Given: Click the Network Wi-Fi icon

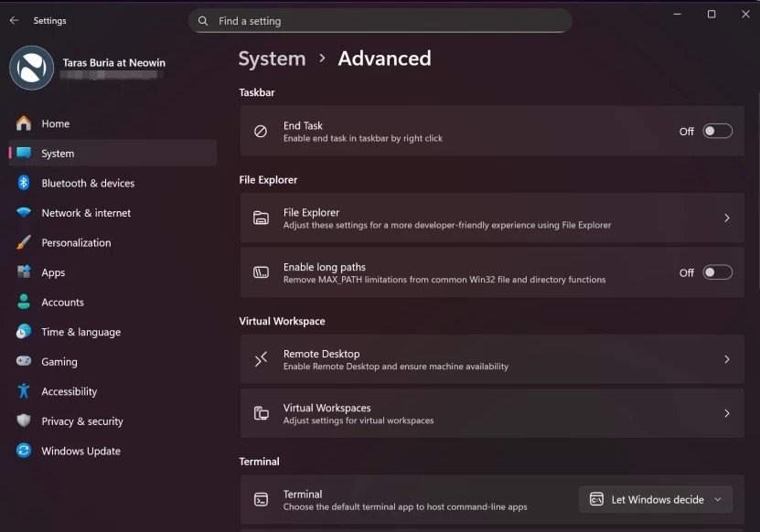Looking at the screenshot, I should click(x=23, y=212).
